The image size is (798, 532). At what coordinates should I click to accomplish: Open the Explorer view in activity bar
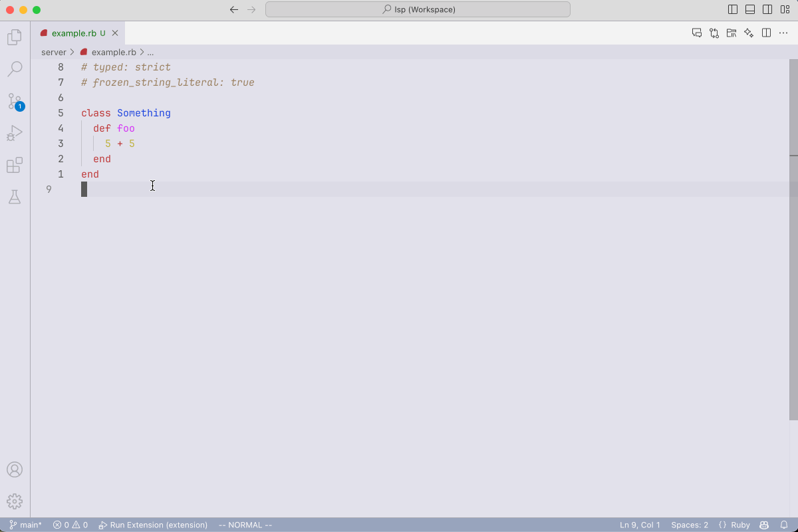point(15,37)
